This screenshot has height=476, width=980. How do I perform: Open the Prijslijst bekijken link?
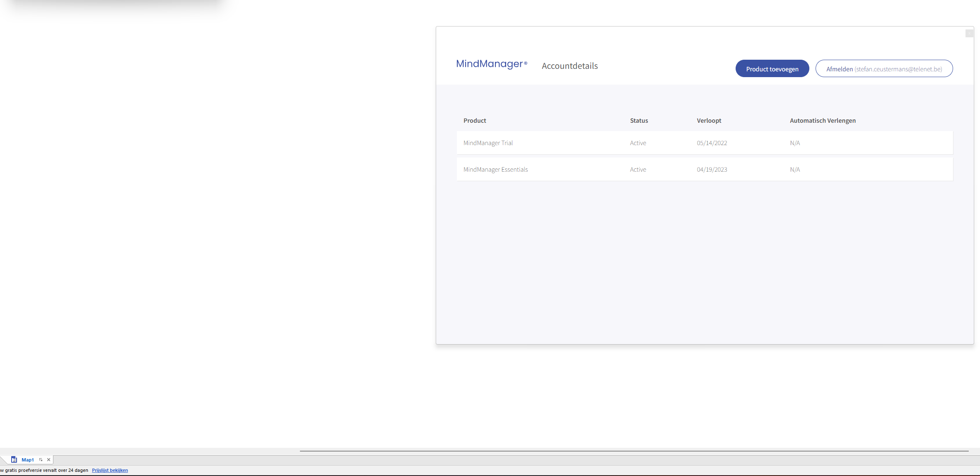[x=110, y=470]
